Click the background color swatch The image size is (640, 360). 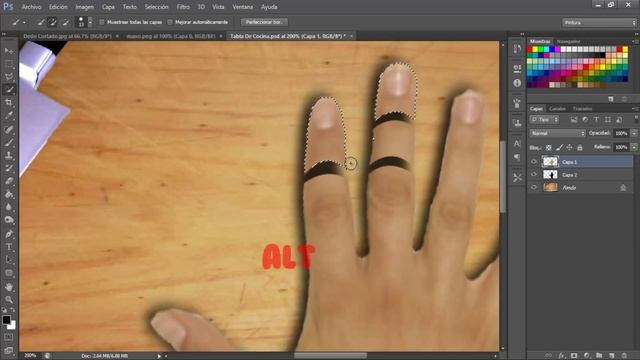click(x=12, y=326)
